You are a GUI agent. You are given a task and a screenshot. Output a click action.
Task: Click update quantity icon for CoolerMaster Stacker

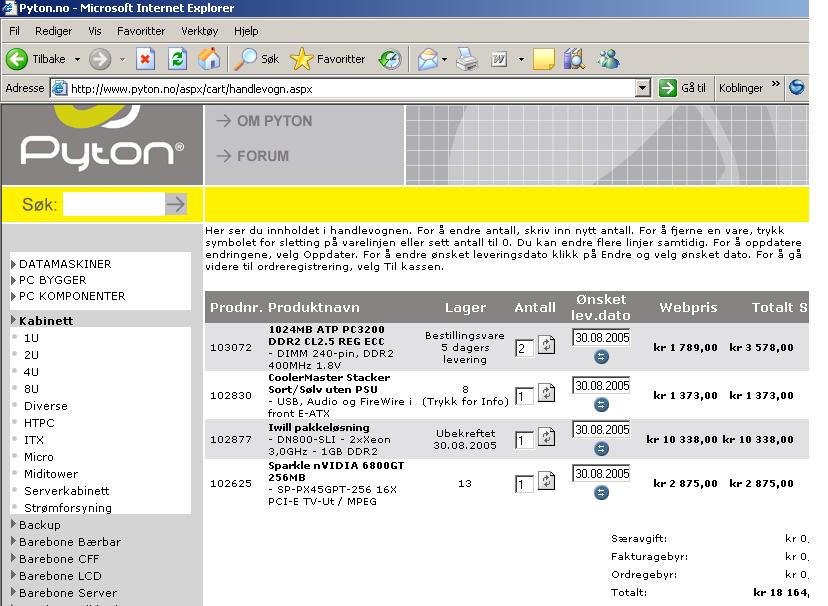pos(547,393)
